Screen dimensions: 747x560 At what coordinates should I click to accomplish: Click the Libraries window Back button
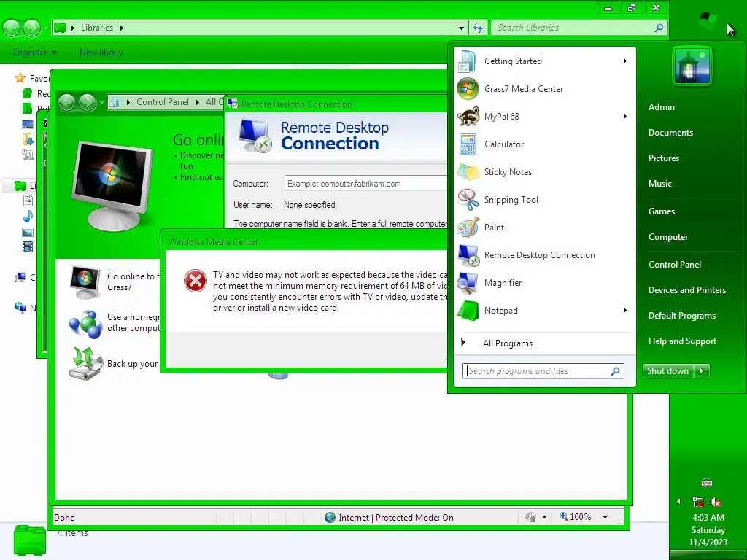[x=12, y=28]
